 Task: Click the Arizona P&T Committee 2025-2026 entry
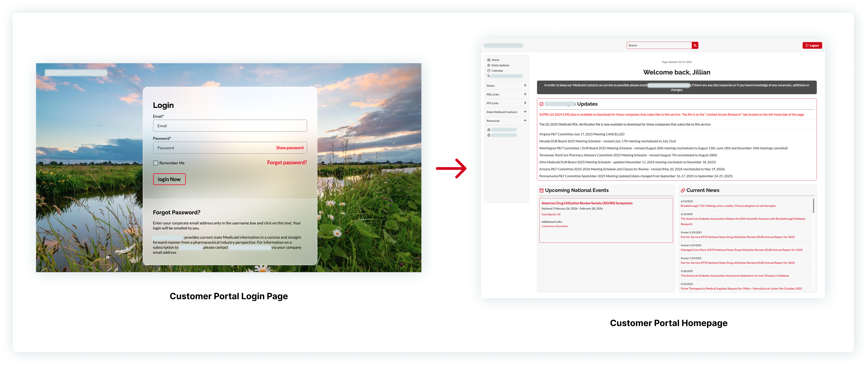632,169
